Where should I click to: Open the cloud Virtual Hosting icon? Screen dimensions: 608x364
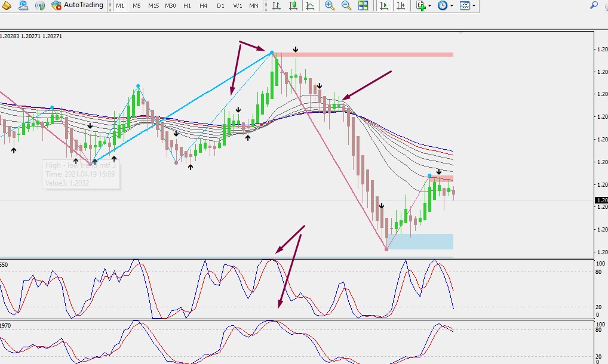(x=23, y=5)
